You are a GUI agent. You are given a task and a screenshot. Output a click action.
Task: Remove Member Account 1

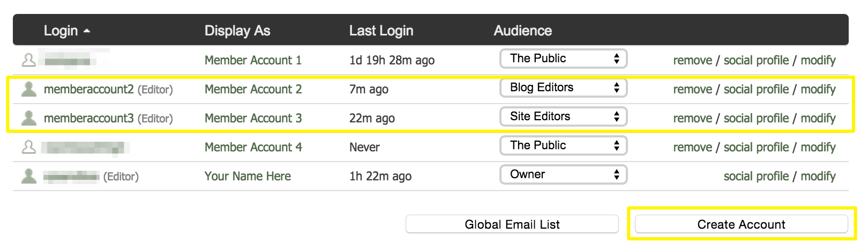(692, 60)
